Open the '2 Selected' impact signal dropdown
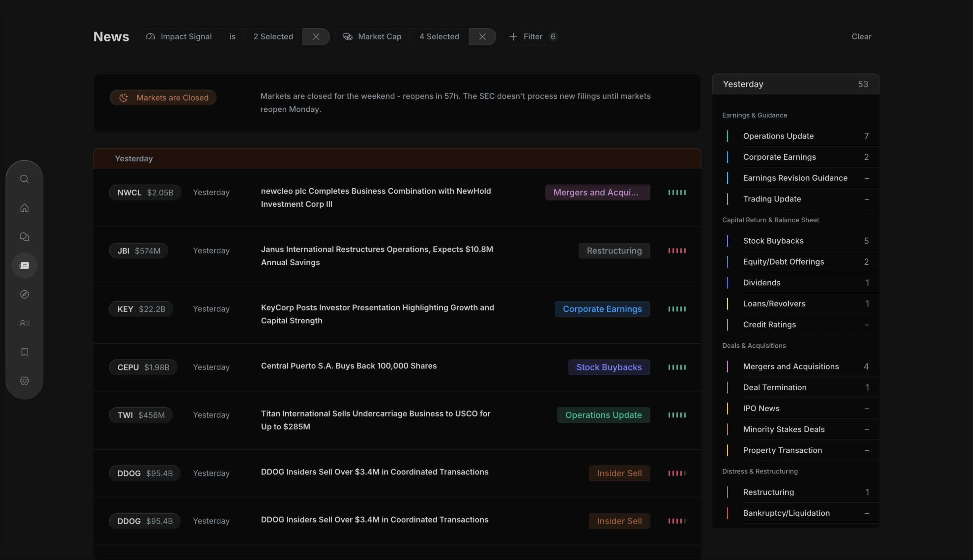The width and height of the screenshot is (973, 560). [273, 37]
